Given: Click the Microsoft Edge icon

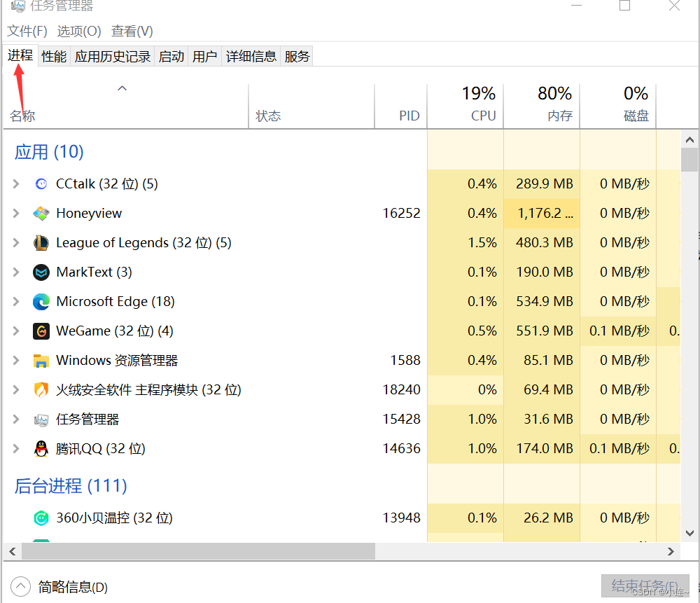Looking at the screenshot, I should point(41,302).
